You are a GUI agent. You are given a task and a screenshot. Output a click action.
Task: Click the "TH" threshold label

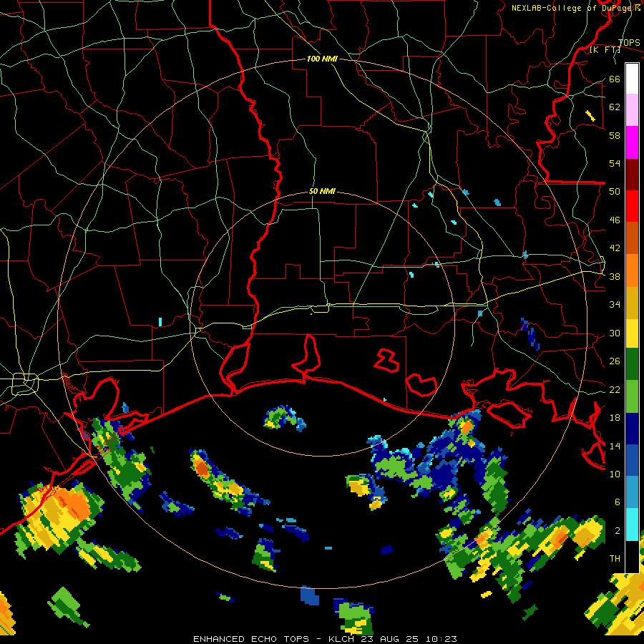tap(615, 559)
